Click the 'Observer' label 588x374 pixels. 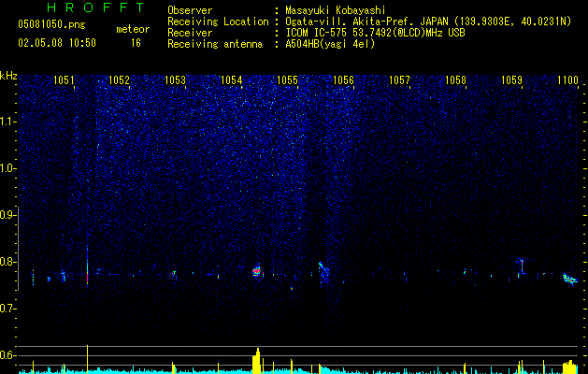(x=190, y=10)
